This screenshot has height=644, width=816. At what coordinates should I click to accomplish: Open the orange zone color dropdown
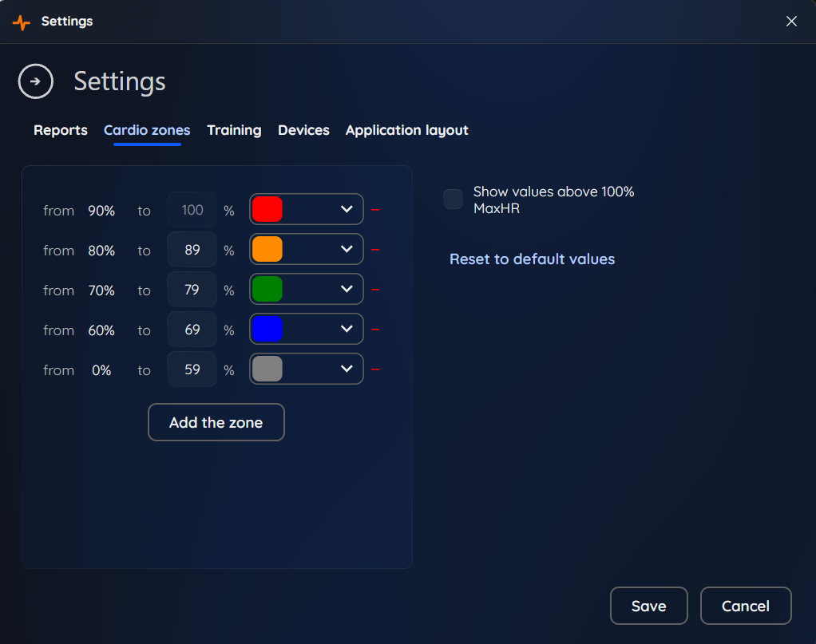pyautogui.click(x=307, y=249)
